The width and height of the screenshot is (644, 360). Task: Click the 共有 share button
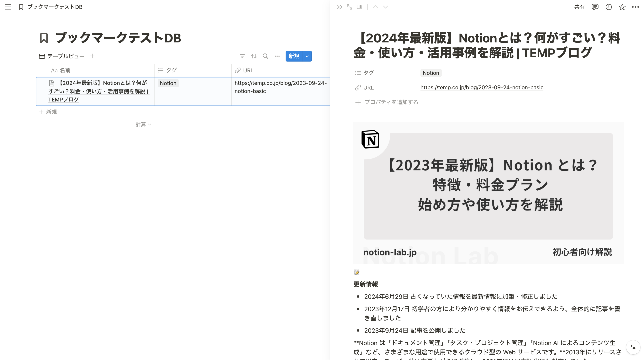click(x=579, y=7)
